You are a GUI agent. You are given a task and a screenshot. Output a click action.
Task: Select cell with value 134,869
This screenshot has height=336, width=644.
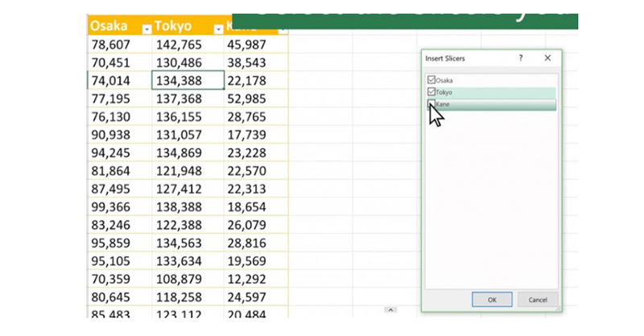[x=188, y=153]
